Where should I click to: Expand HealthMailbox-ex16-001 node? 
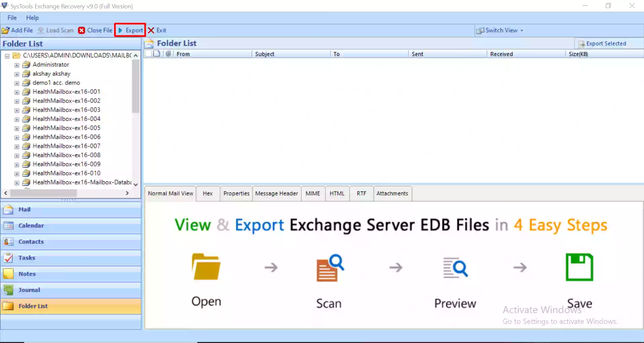17,92
